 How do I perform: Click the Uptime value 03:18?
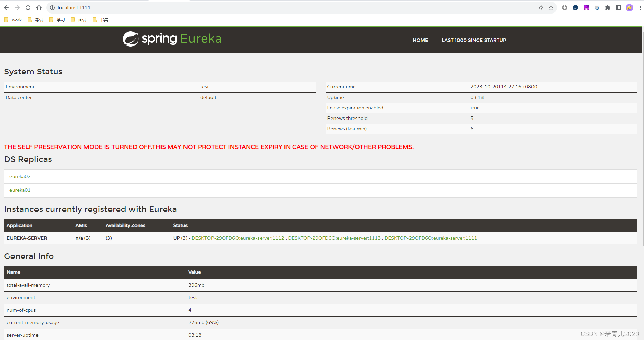pos(477,97)
